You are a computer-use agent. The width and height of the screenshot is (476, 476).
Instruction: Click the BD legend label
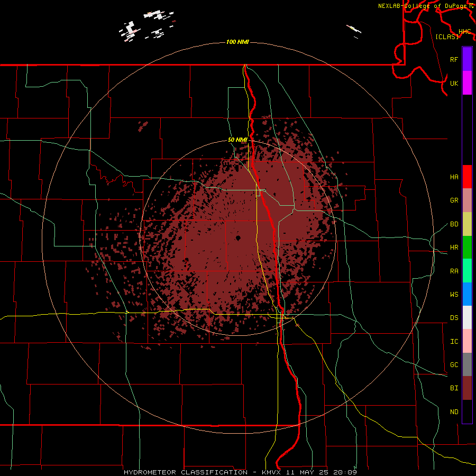tap(454, 224)
